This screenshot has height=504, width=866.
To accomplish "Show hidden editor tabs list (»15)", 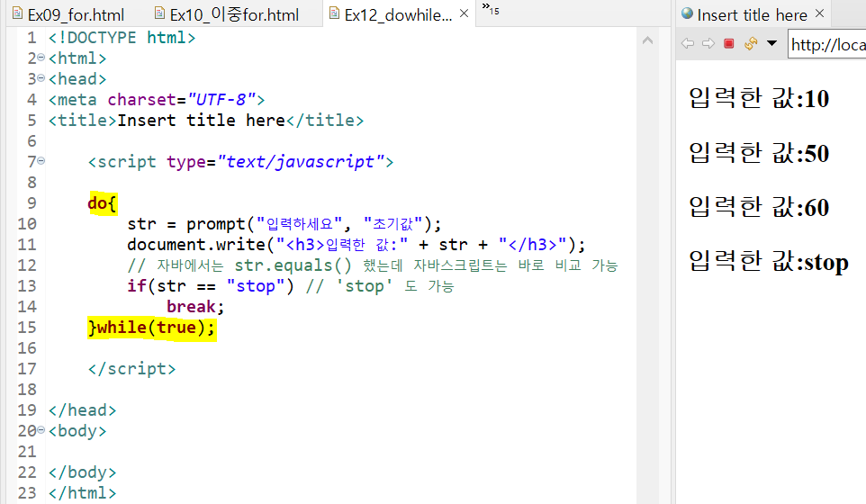I will point(491,9).
